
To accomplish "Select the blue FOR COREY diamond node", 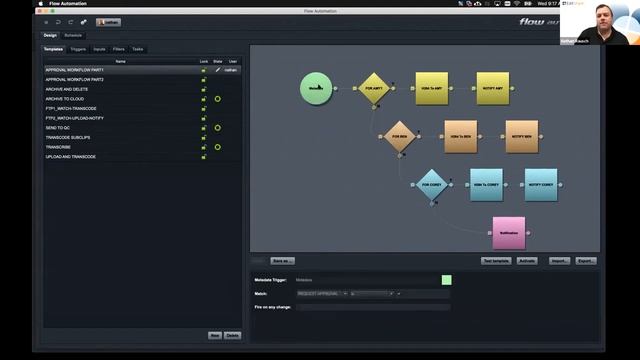I will point(432,184).
